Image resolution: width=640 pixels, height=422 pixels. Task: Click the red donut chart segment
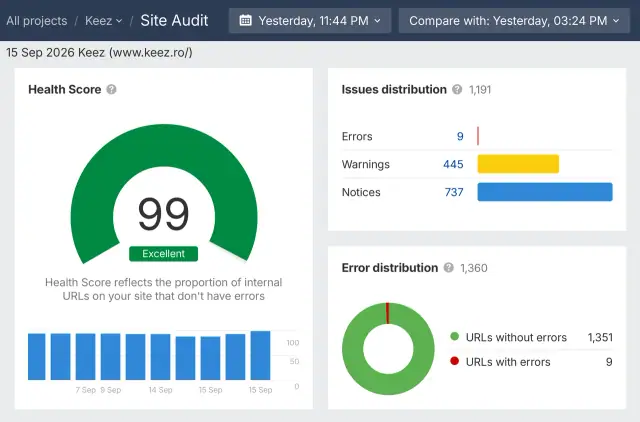[x=387, y=313]
